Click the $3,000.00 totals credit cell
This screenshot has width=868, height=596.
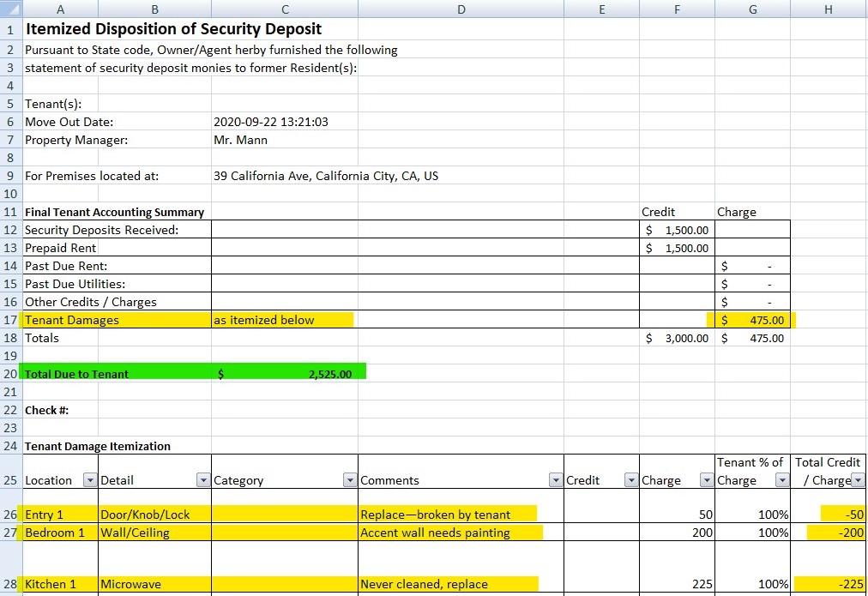pyautogui.click(x=677, y=338)
